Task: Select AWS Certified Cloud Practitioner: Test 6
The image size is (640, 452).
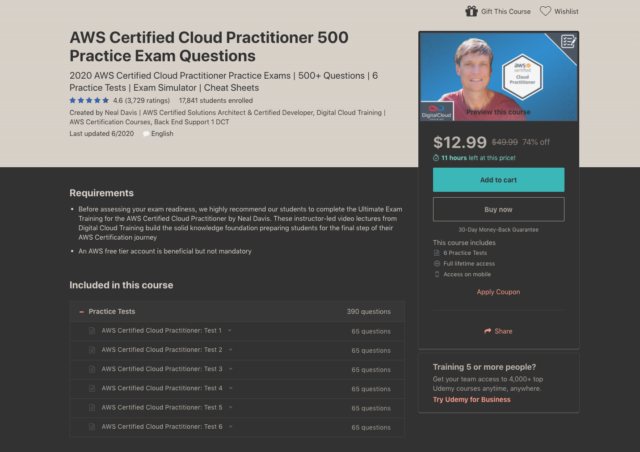Action: 162,427
